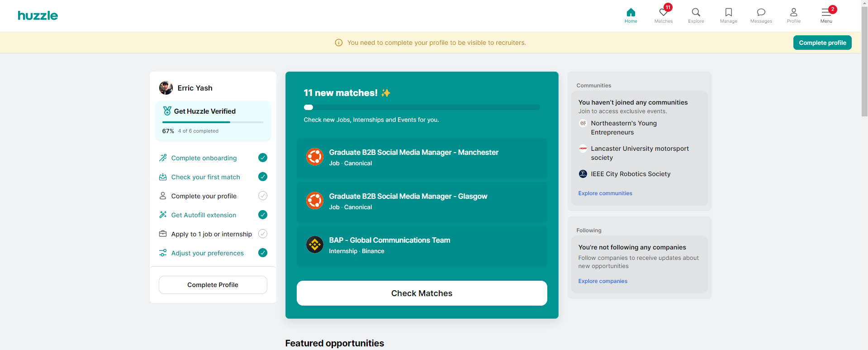The image size is (868, 350).
Task: Toggle the Adjust your preferences checkmark
Action: (x=262, y=253)
